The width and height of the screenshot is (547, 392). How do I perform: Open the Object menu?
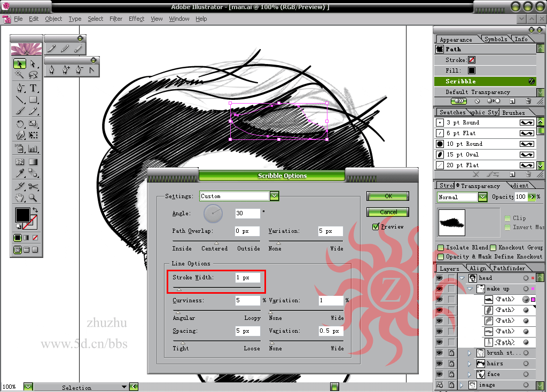(x=53, y=19)
